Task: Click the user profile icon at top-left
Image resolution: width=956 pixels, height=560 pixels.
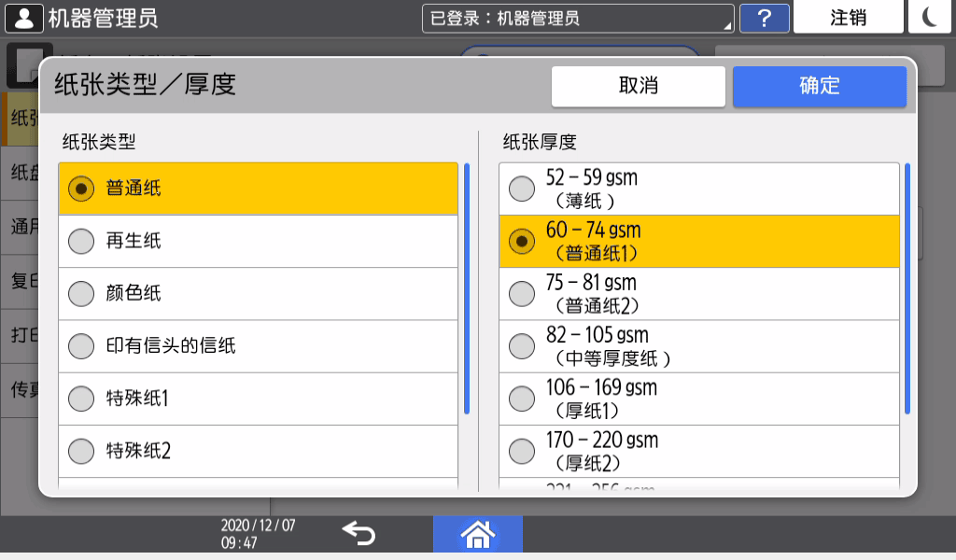Action: [x=23, y=18]
